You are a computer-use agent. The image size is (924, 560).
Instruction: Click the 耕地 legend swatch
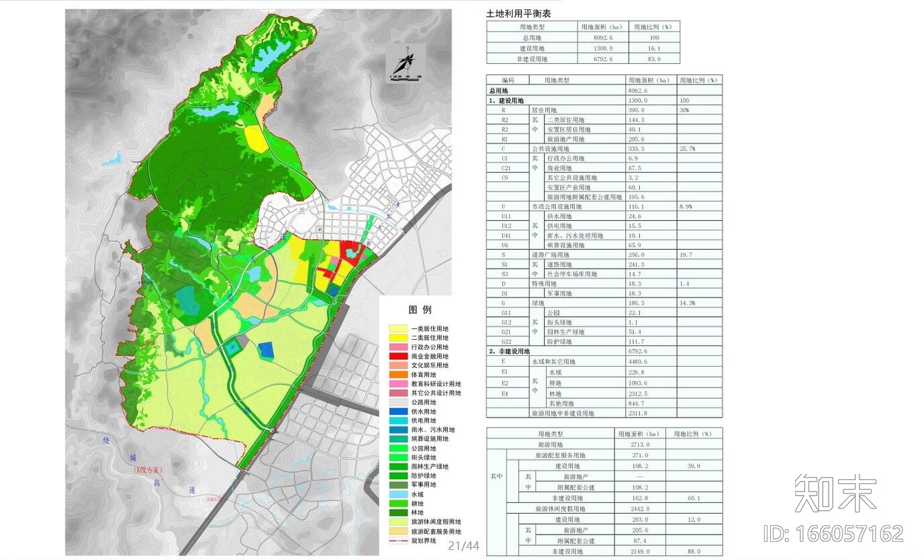coord(398,503)
